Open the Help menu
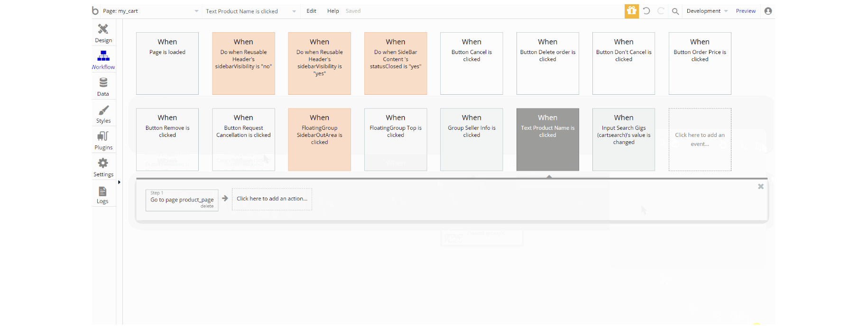This screenshot has height=326, width=868. pyautogui.click(x=333, y=11)
